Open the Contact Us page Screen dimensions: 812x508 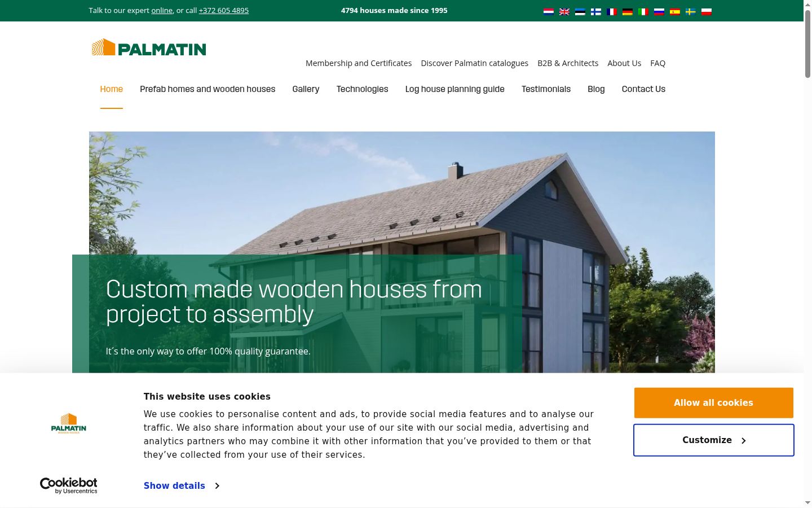point(643,89)
